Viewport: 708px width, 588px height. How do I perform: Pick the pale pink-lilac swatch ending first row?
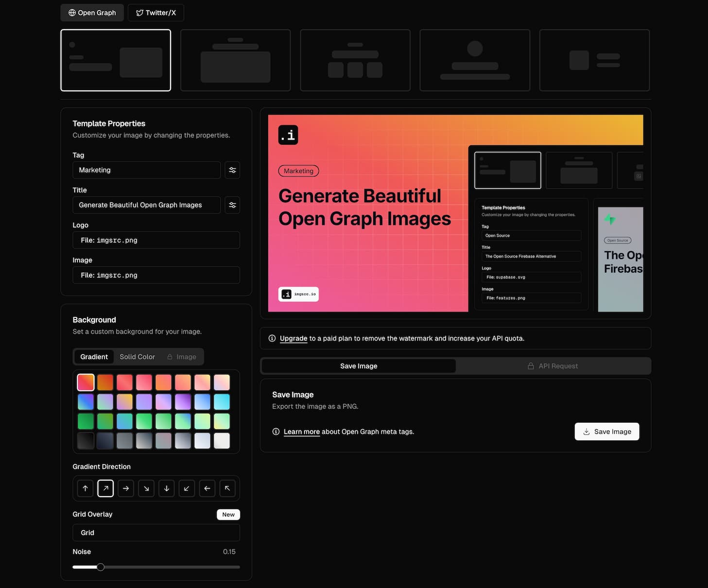click(x=222, y=382)
